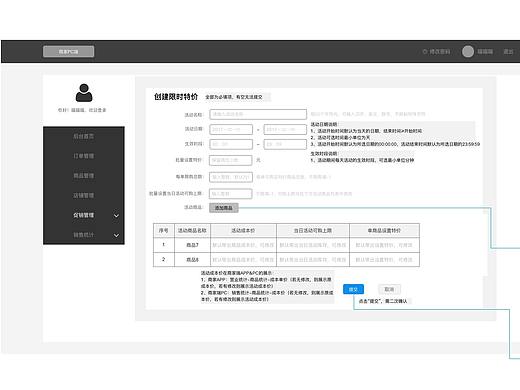Open 店铺管理 in the sidebar
This screenshot has height=390, width=520.
[84, 195]
